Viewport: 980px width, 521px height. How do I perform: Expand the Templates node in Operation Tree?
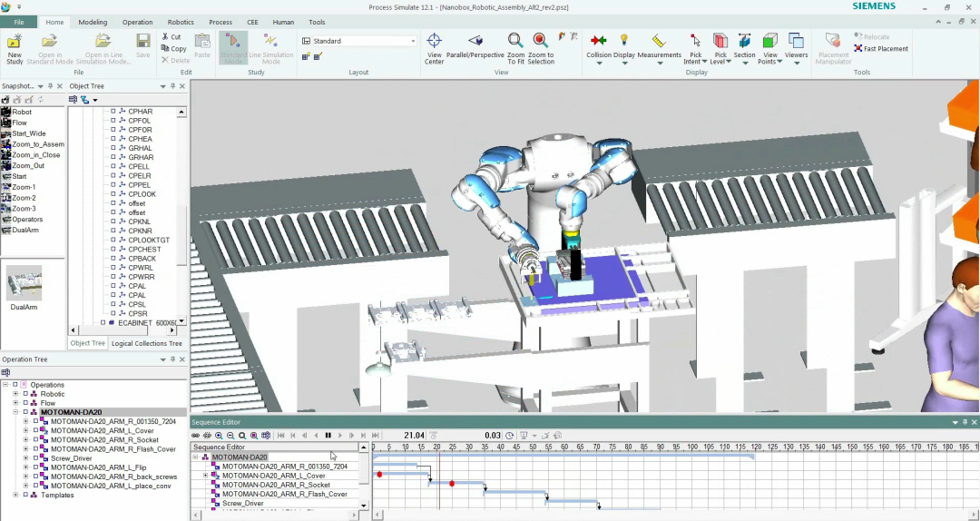15,495
